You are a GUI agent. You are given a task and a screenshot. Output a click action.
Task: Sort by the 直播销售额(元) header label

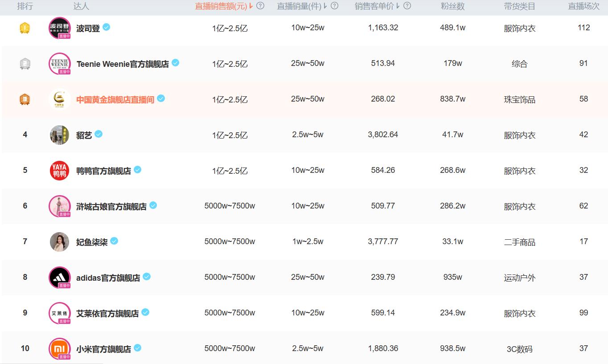coord(221,6)
